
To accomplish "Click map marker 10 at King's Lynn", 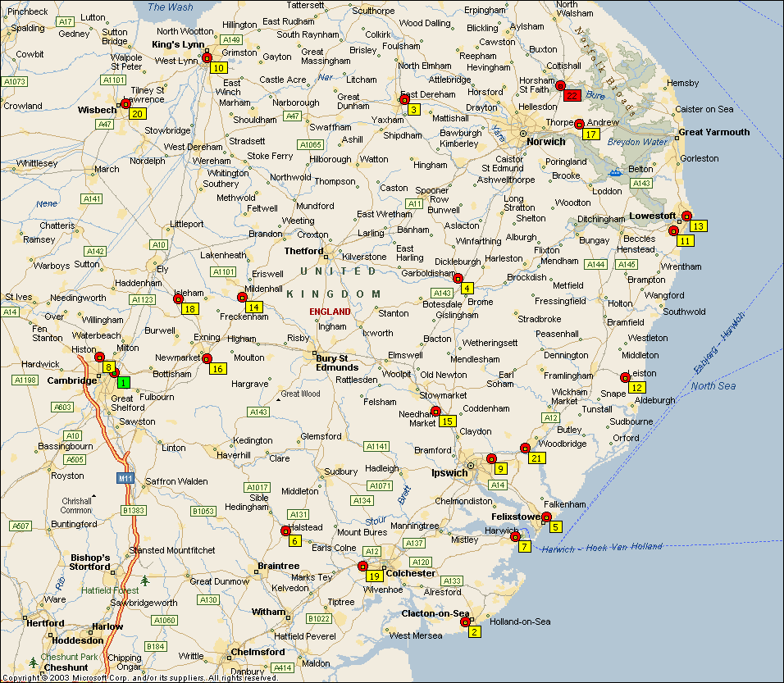I will pos(218,68).
